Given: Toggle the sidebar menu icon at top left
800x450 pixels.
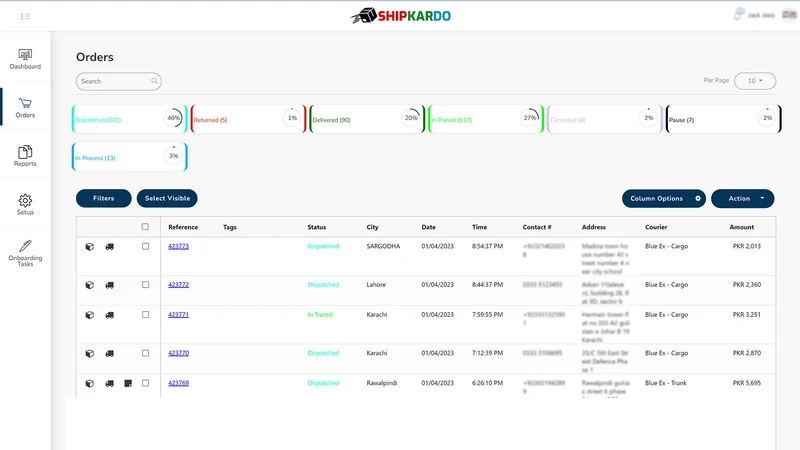Looking at the screenshot, I should [x=25, y=16].
